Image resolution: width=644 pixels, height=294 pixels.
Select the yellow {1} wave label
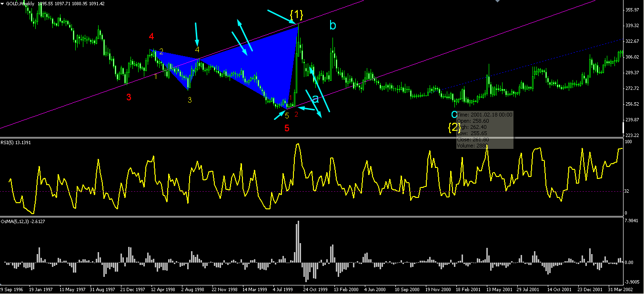[296, 14]
